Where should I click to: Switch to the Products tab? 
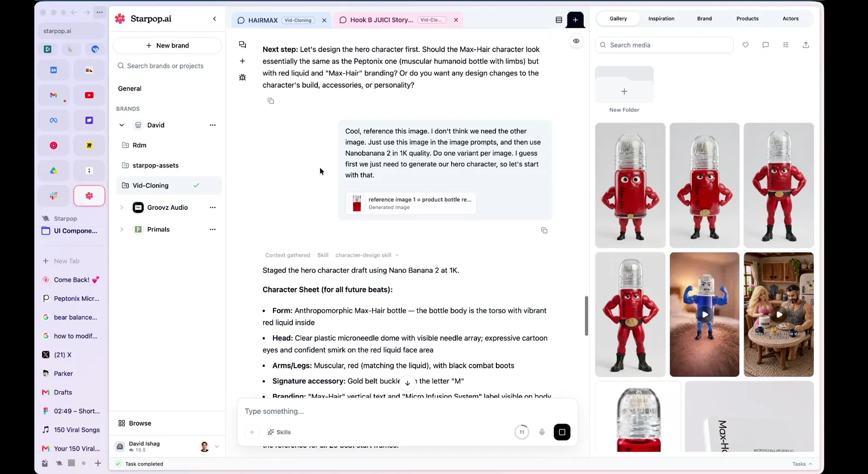(747, 18)
